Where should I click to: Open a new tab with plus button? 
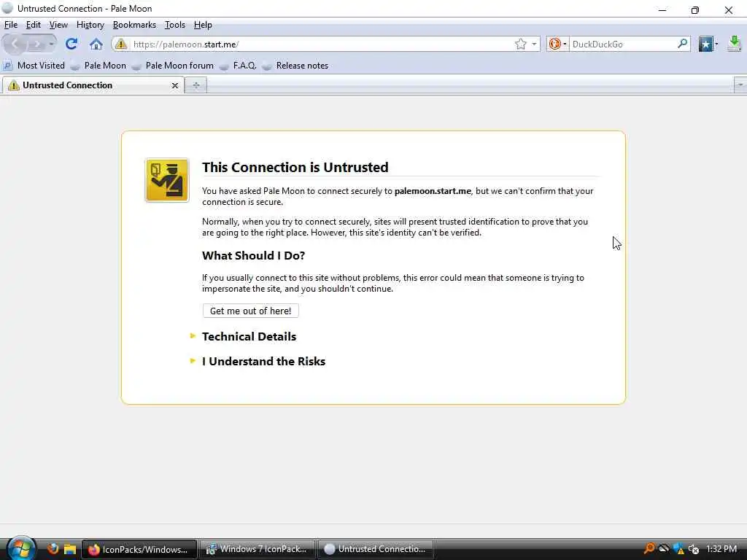tap(196, 85)
